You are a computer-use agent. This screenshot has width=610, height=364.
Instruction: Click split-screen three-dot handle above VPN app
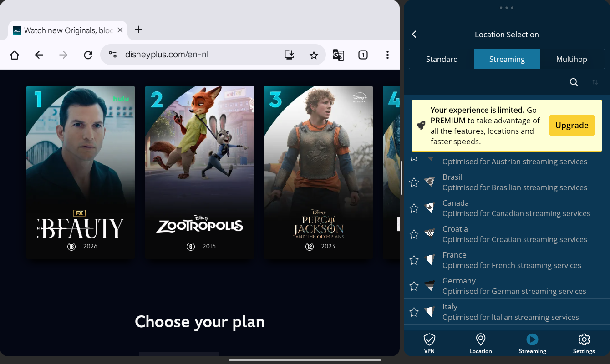pos(507,8)
